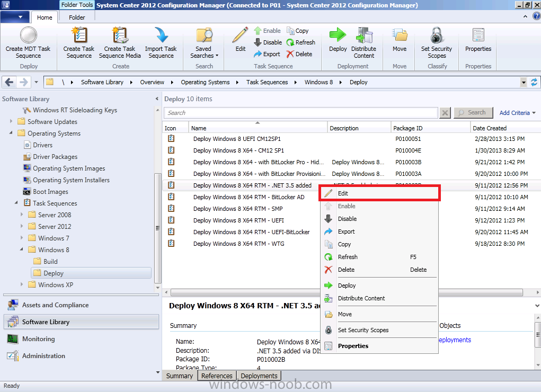
Task: Open the blue application menu button
Action: click(14, 17)
